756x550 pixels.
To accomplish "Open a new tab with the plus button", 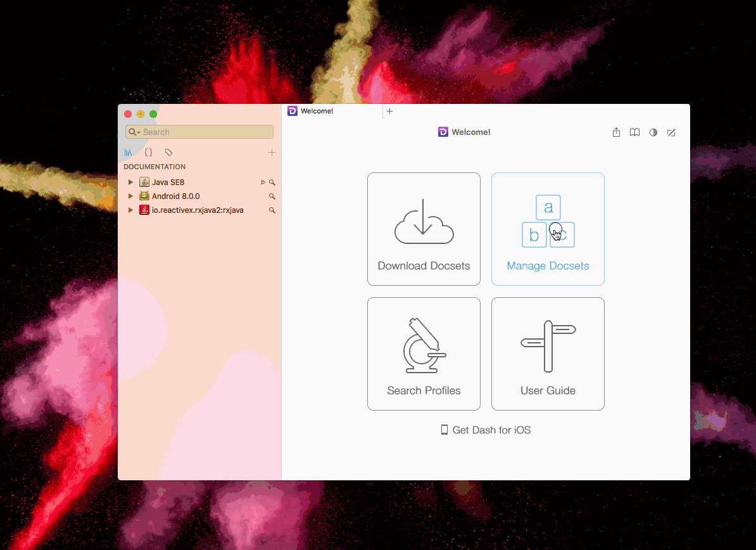I will pyautogui.click(x=389, y=111).
